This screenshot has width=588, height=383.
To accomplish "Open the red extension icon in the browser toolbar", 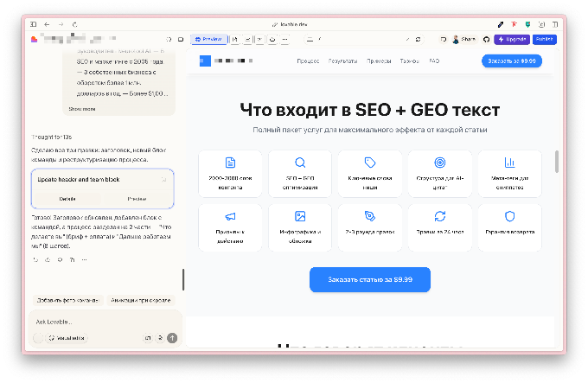I will [514, 24].
